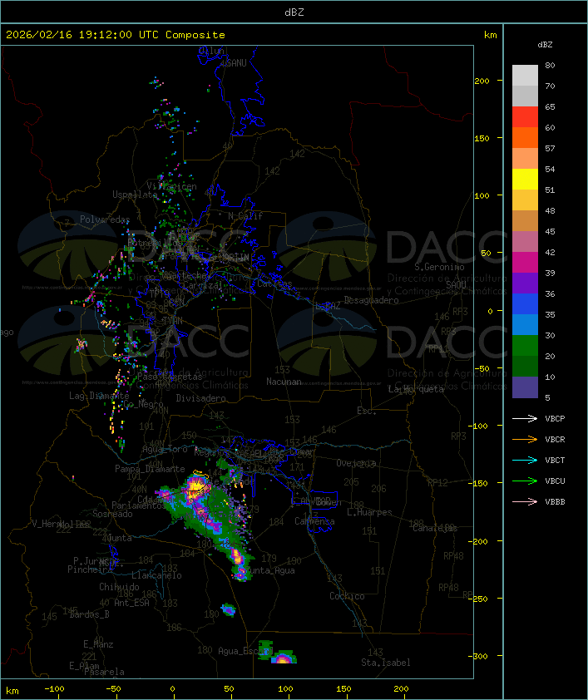Click the -100 tick on horizontal axis
588x700 pixels.
tap(54, 689)
